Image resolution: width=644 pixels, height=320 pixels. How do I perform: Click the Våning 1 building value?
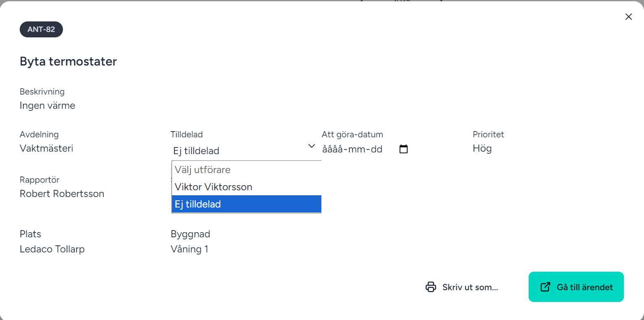tap(189, 249)
